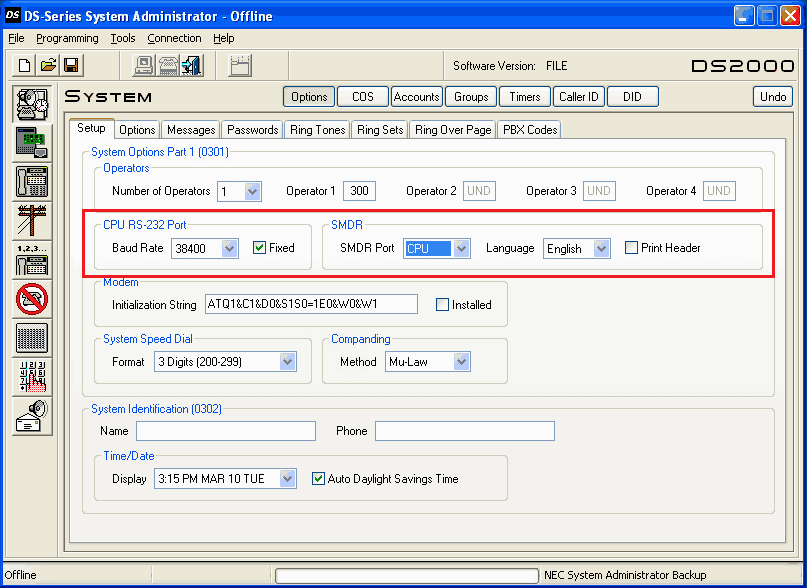The image size is (807, 588).
Task: Switch to the Messages tab
Action: click(191, 130)
